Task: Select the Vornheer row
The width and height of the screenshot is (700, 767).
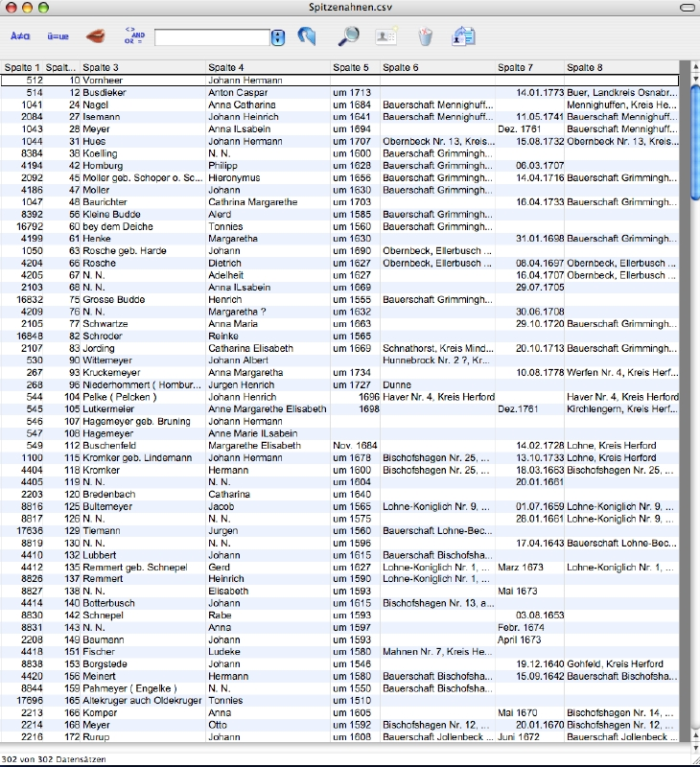Action: tap(144, 81)
